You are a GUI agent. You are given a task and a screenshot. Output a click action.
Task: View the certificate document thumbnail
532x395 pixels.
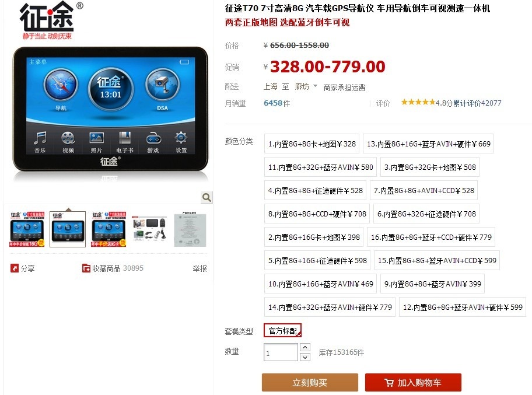[190, 229]
